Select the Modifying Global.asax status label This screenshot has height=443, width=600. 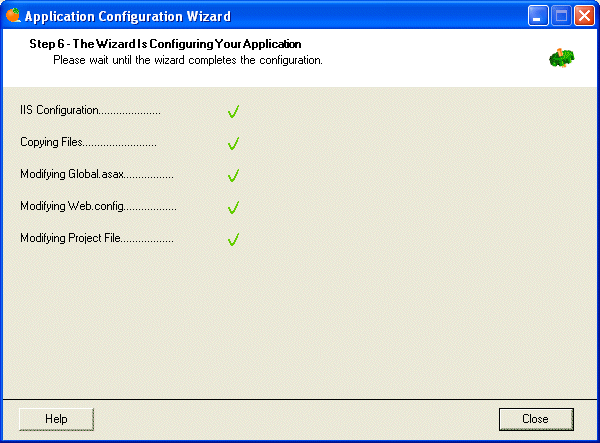click(97, 175)
